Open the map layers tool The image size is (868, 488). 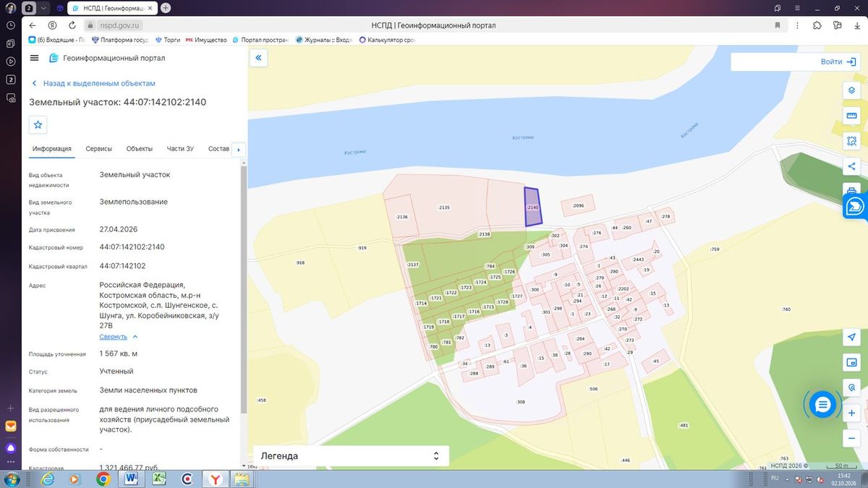(852, 90)
